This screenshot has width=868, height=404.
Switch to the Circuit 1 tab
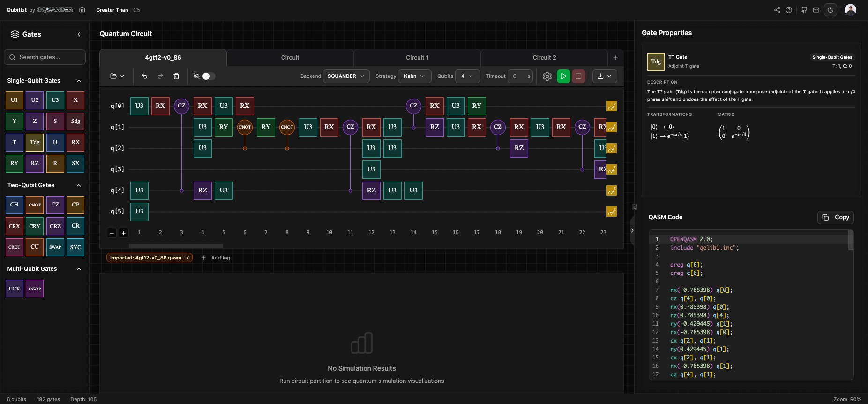pyautogui.click(x=417, y=58)
